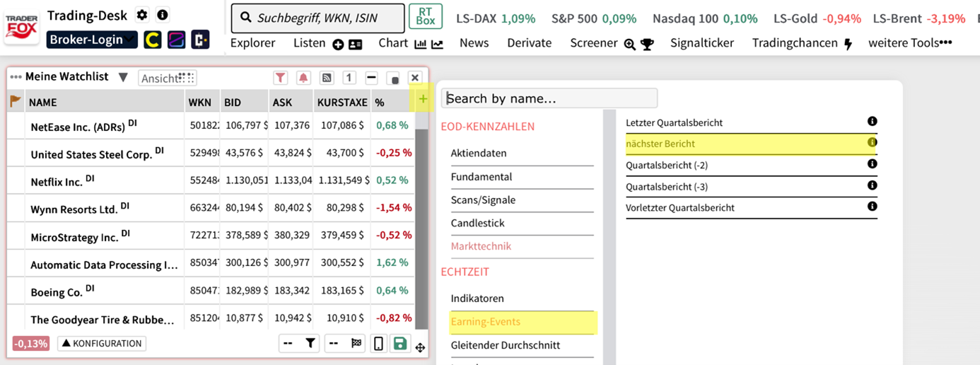This screenshot has height=365, width=980.
Task: Expand the KONFIGURATION panel
Action: [102, 344]
